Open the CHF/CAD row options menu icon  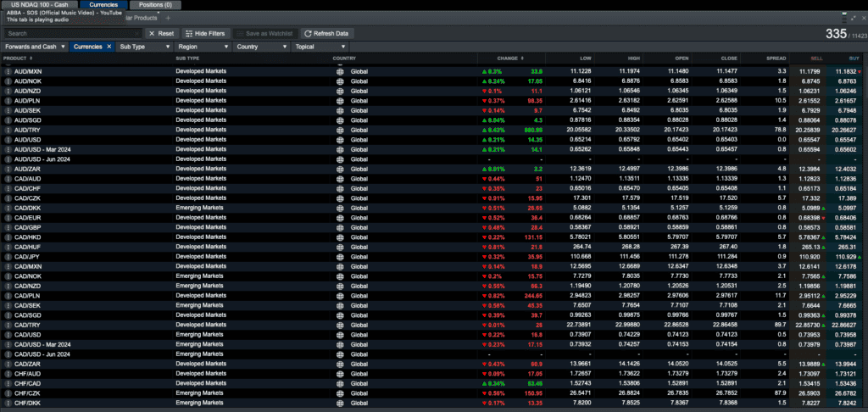[x=8, y=383]
